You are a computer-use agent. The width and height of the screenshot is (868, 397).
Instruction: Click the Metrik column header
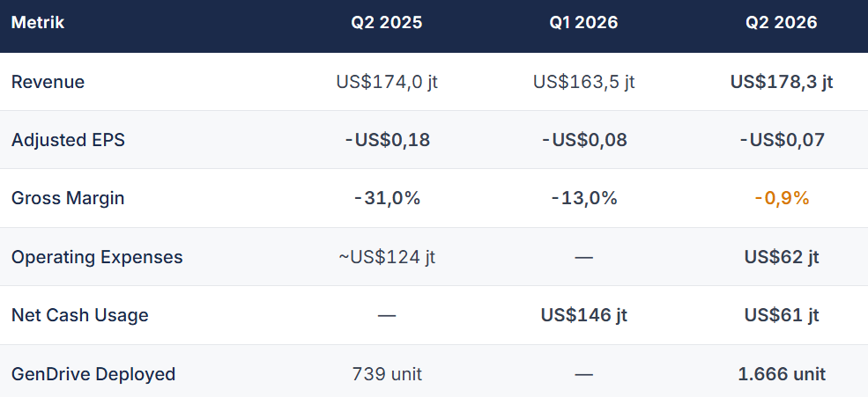38,23
